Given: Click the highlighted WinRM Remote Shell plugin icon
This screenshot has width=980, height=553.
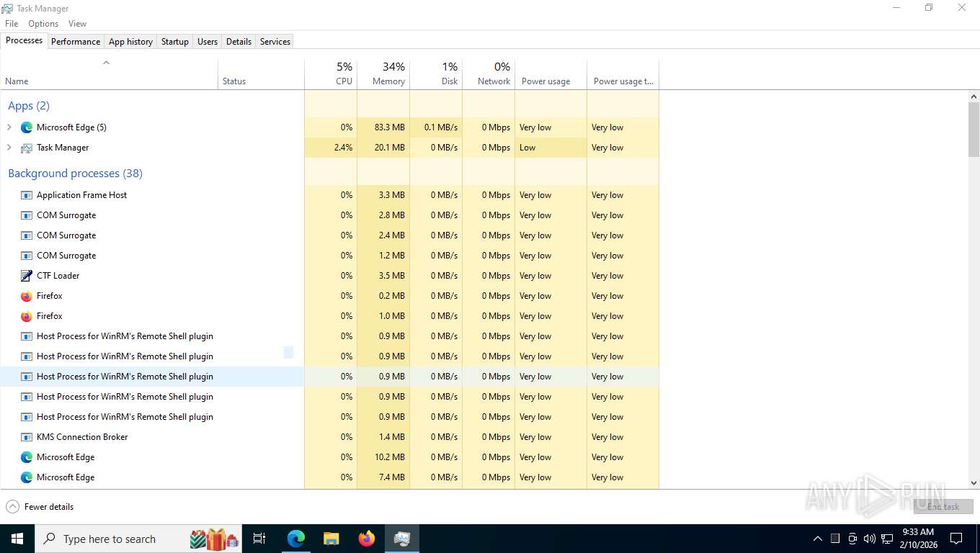Looking at the screenshot, I should (27, 377).
